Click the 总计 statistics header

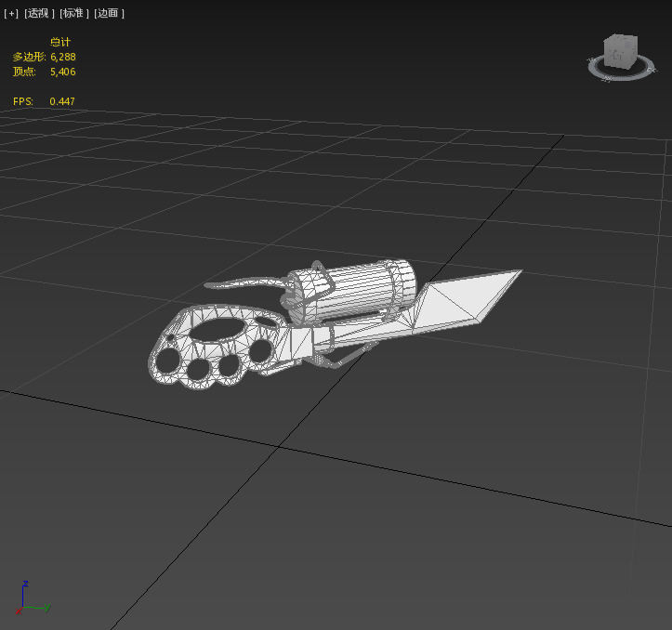(60, 42)
